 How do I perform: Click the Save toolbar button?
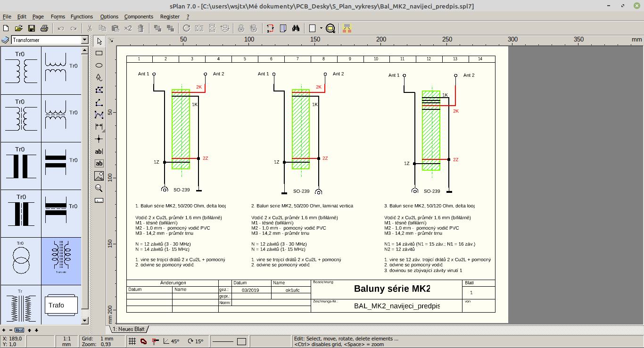(x=31, y=28)
